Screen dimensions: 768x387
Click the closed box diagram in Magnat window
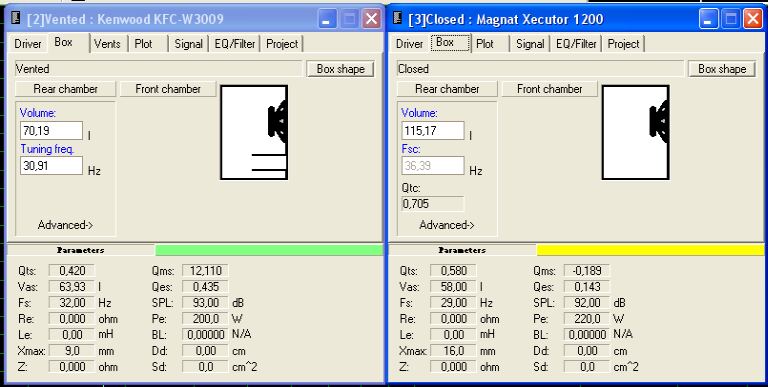point(636,132)
